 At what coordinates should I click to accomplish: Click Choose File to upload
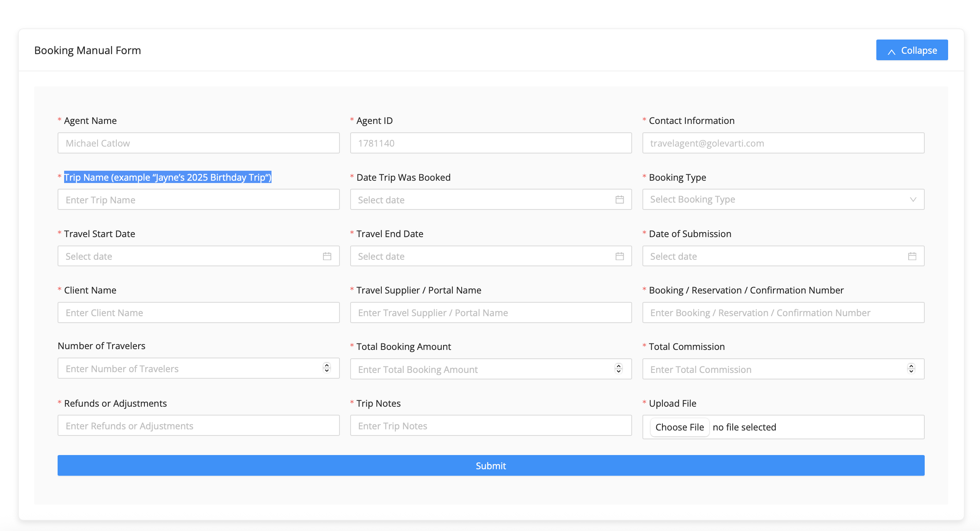[679, 427]
